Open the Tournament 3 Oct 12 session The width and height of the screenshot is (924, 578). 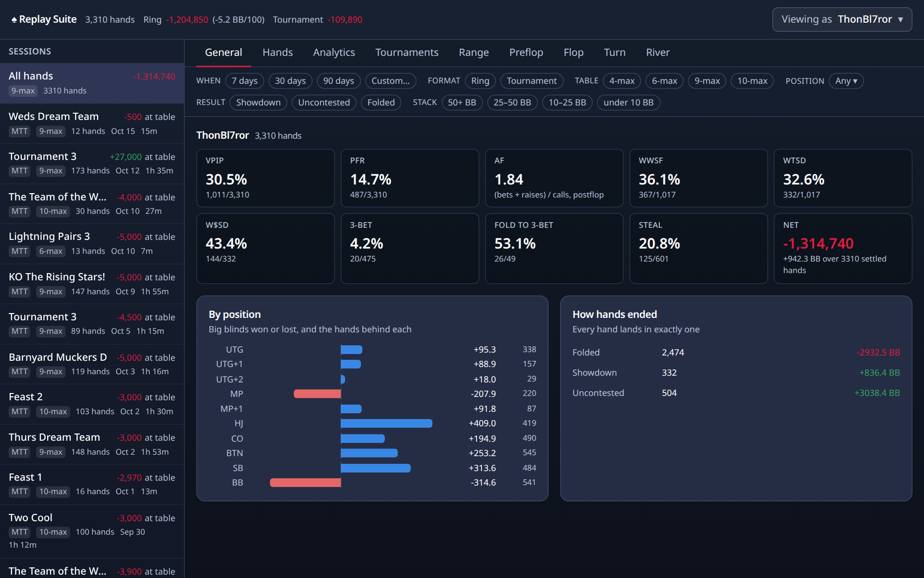tap(92, 164)
